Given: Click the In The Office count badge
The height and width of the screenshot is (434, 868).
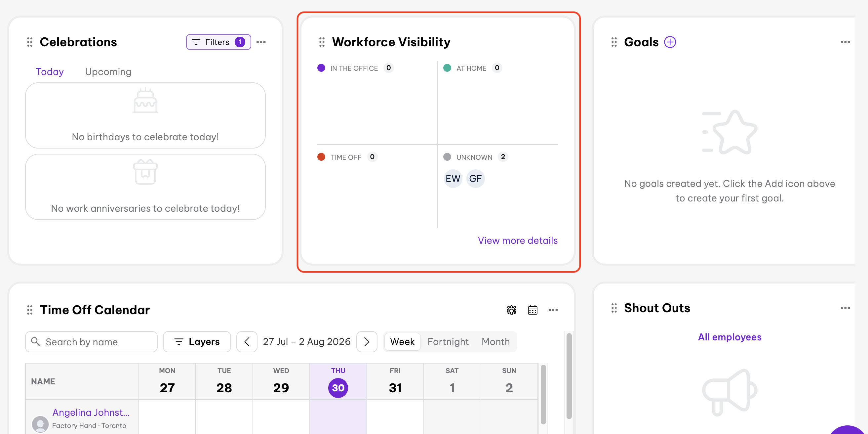Looking at the screenshot, I should [388, 68].
